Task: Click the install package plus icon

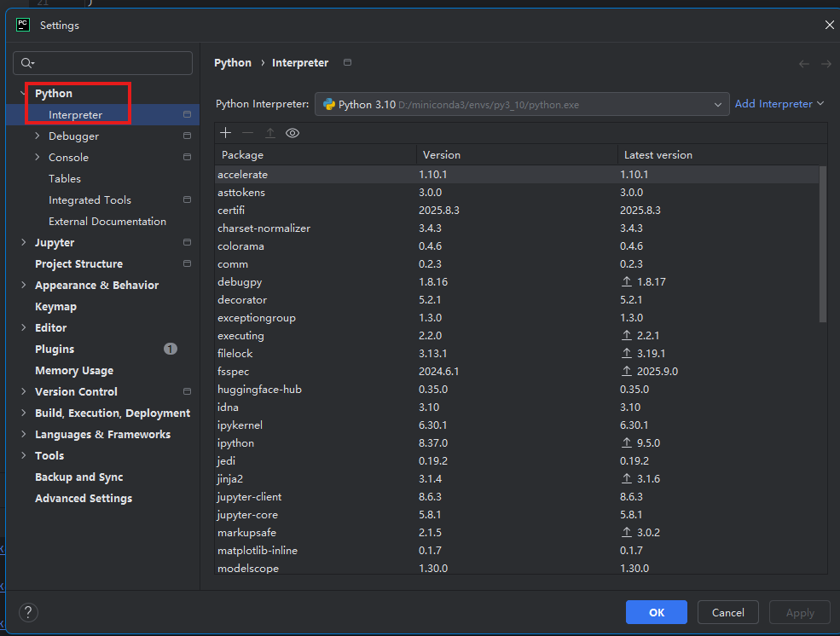Action: point(225,133)
